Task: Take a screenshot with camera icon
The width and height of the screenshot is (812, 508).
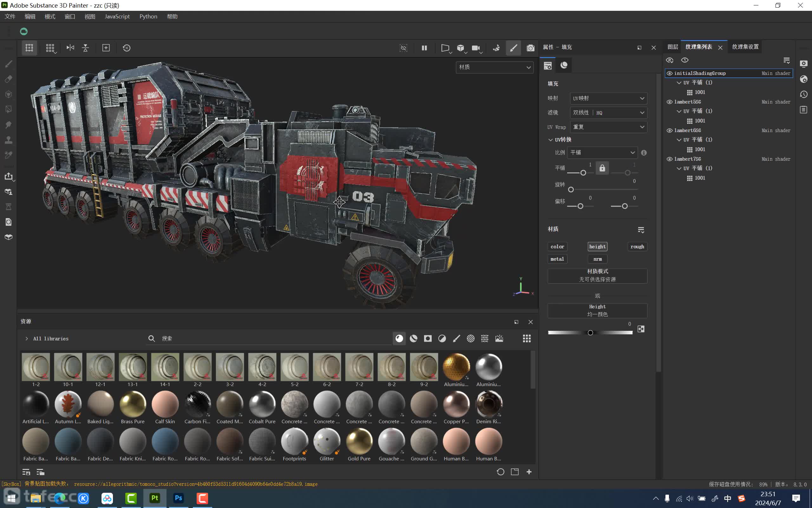Action: coord(530,48)
